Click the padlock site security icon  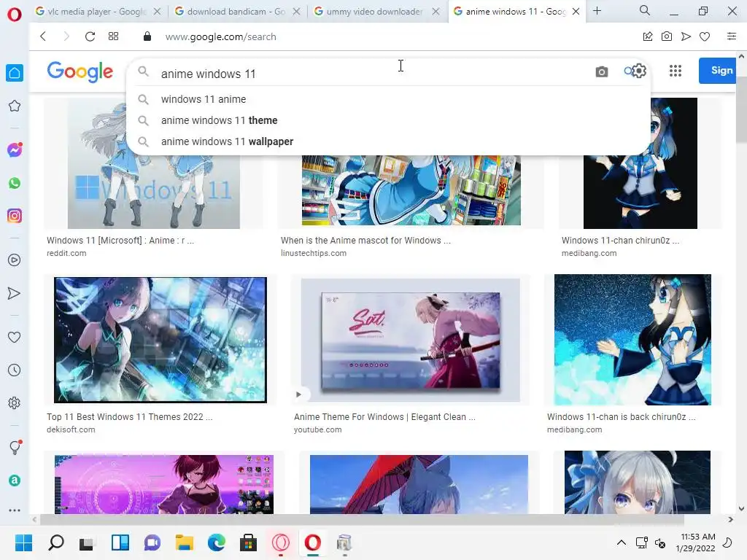(147, 36)
